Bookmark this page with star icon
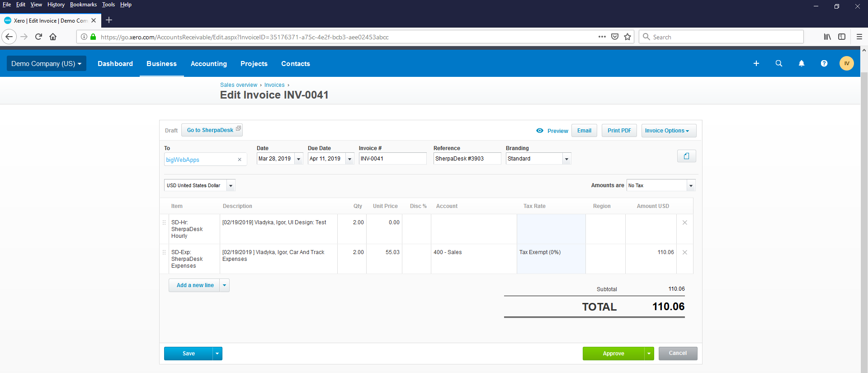This screenshot has height=373, width=868. click(627, 37)
